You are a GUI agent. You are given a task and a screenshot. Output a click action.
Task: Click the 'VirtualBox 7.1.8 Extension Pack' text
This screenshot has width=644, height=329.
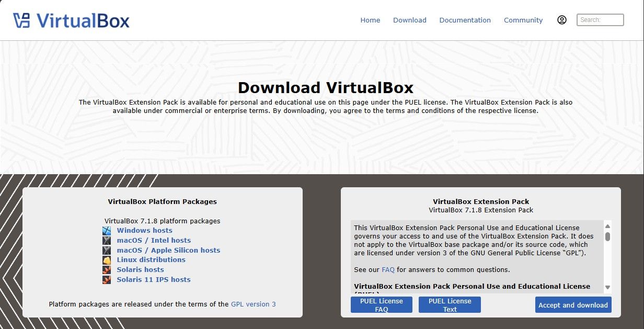point(481,210)
